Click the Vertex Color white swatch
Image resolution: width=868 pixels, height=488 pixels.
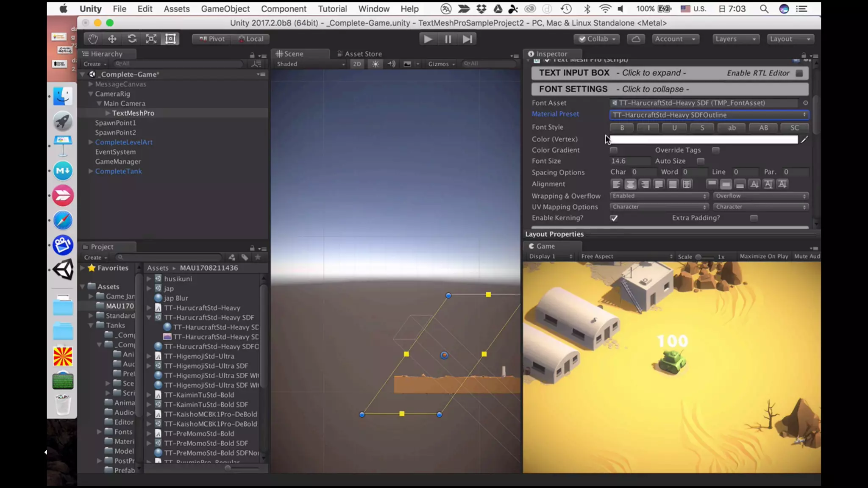pos(704,139)
